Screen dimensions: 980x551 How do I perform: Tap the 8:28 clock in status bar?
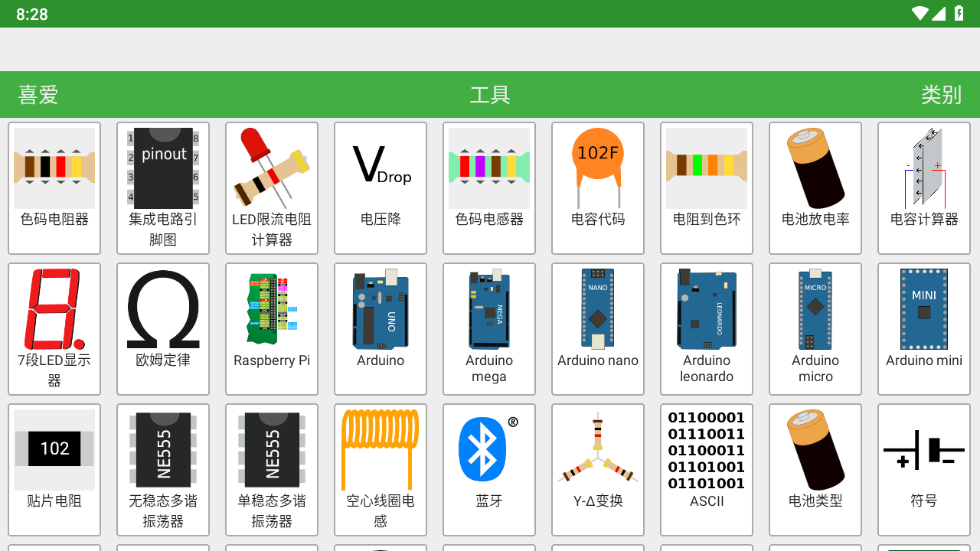pos(32,14)
